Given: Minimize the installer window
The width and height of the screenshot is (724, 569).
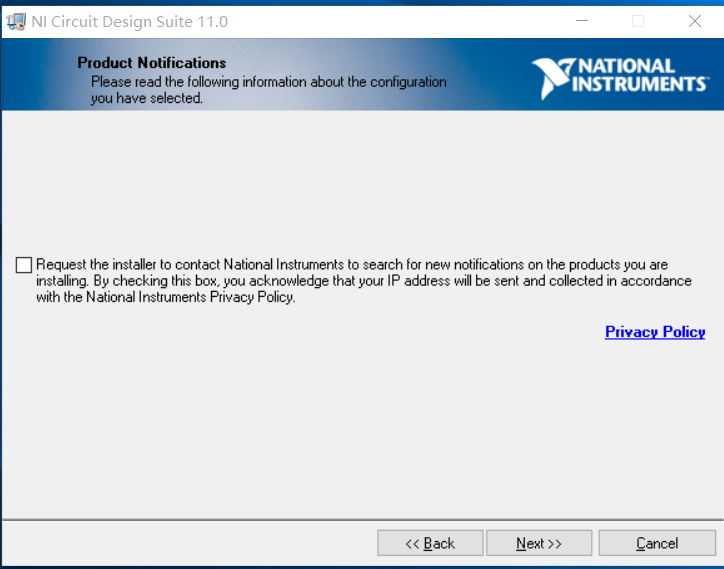Looking at the screenshot, I should (582, 21).
